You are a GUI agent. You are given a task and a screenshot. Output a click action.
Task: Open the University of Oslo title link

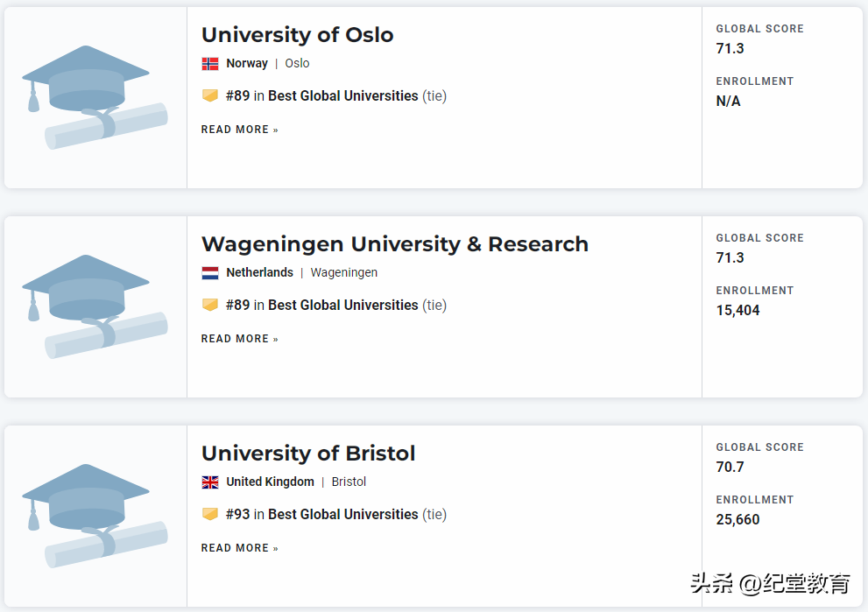pos(297,35)
